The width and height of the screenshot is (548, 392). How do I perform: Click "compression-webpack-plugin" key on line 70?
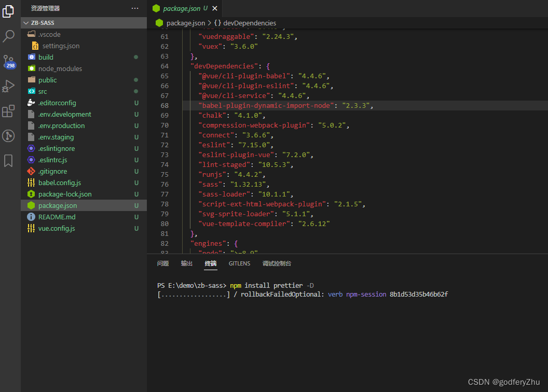point(254,125)
